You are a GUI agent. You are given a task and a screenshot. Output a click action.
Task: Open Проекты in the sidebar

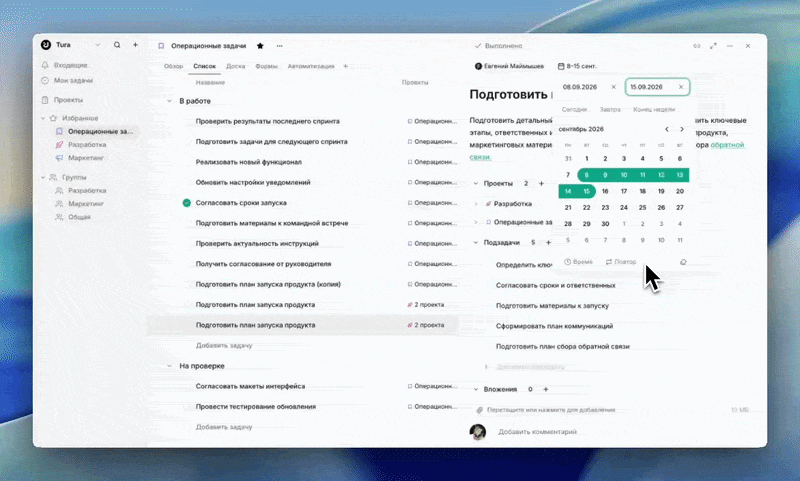(68, 100)
